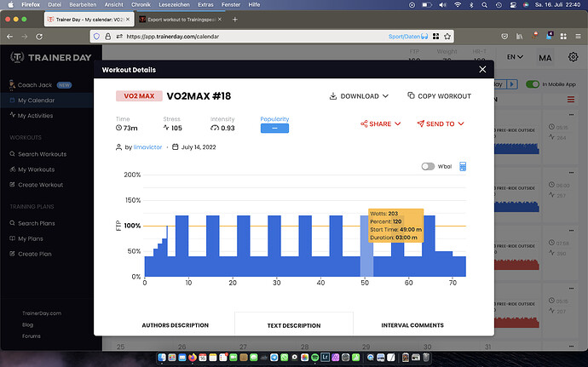Open the Lightroom icon in Dock
Screen dimensions: 588x367
coord(326,358)
